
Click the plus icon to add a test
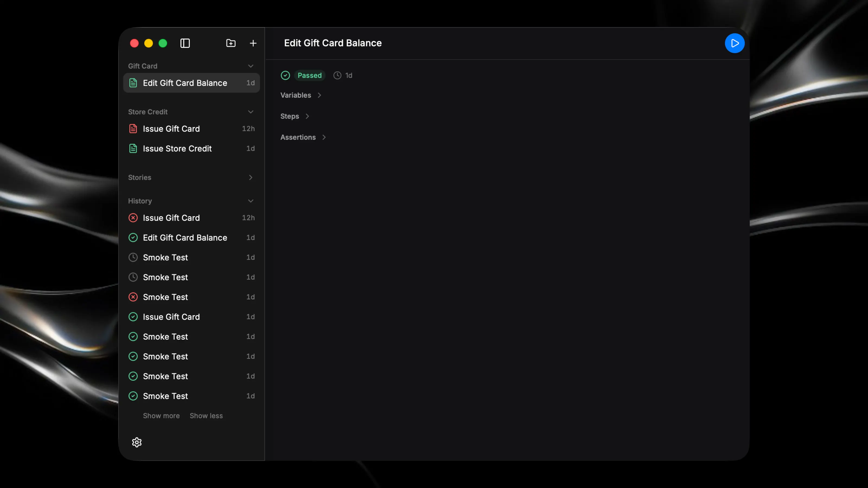pyautogui.click(x=253, y=43)
